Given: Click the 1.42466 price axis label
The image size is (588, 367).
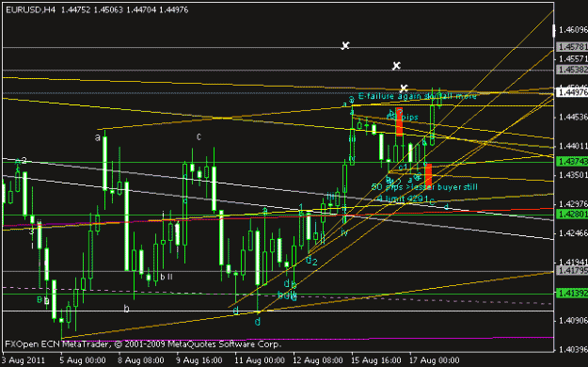Looking at the screenshot, I should pyautogui.click(x=573, y=233).
